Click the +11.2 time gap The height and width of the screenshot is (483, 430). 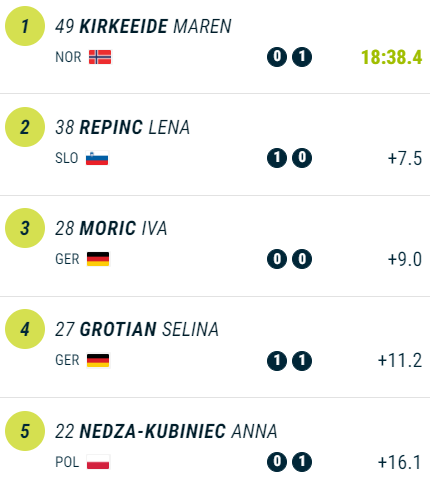[400, 360]
